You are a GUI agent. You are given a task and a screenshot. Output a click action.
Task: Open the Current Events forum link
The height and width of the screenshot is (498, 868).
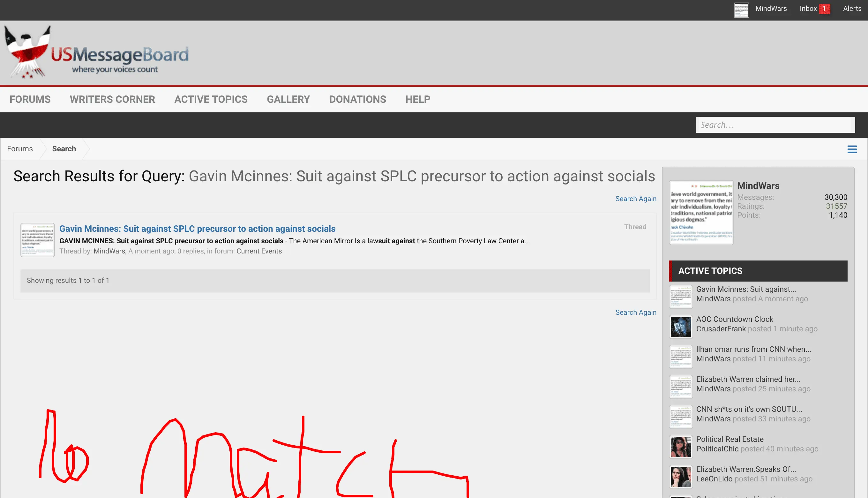[259, 251]
